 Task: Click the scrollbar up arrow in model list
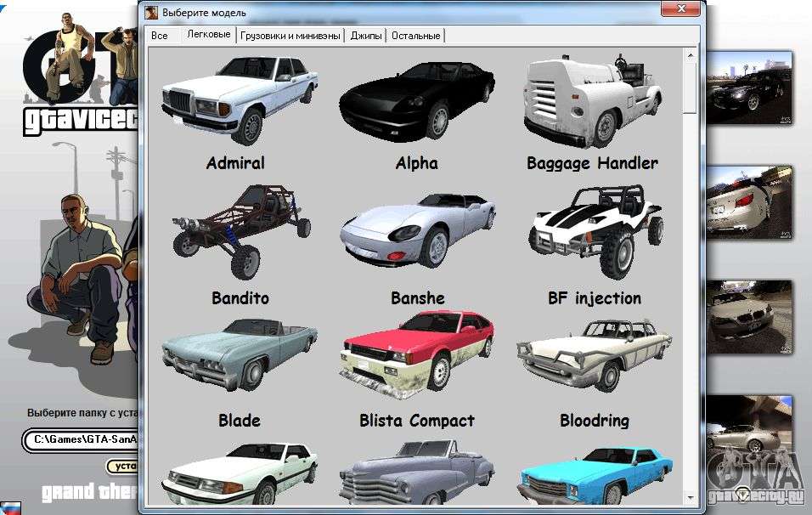pos(691,54)
